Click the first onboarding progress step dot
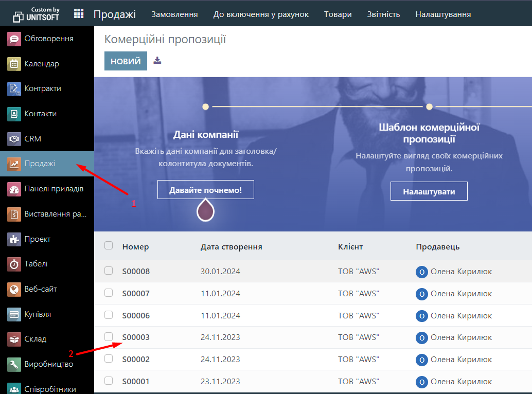The image size is (532, 394). point(206,107)
